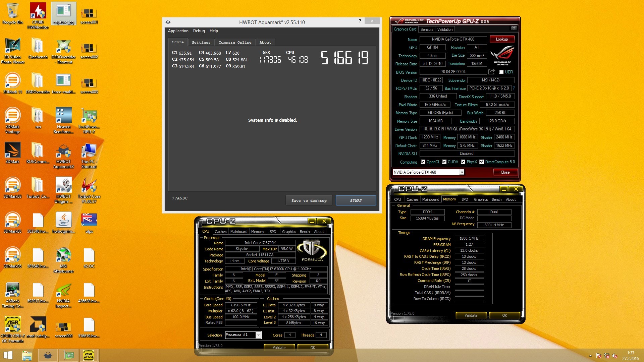Viewport: 644px width, 362px height.
Task: Click the START button in Aquamark
Action: point(356,200)
